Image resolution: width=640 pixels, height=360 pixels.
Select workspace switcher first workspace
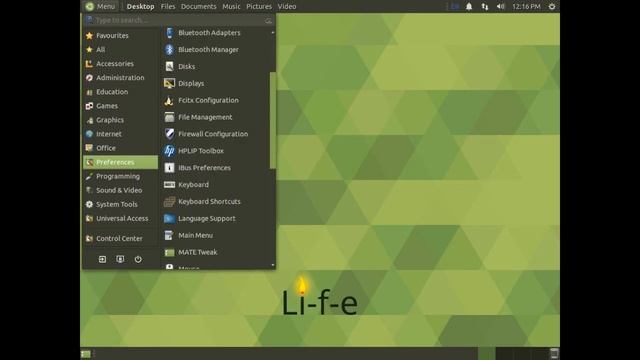(x=486, y=353)
